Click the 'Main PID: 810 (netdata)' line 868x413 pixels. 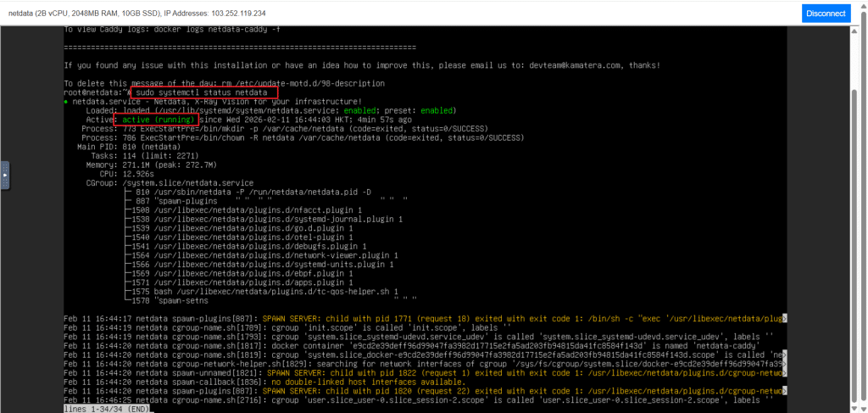click(129, 147)
